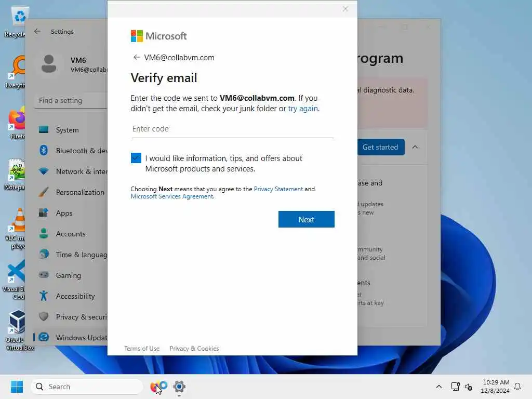Click the Privacy shield icon in sidebar
The width and height of the screenshot is (532, 399).
[44, 316]
